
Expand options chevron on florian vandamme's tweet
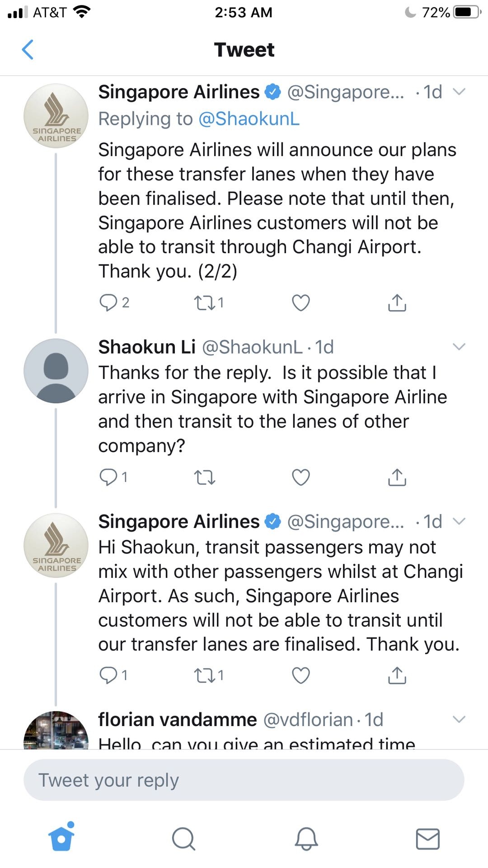click(459, 719)
